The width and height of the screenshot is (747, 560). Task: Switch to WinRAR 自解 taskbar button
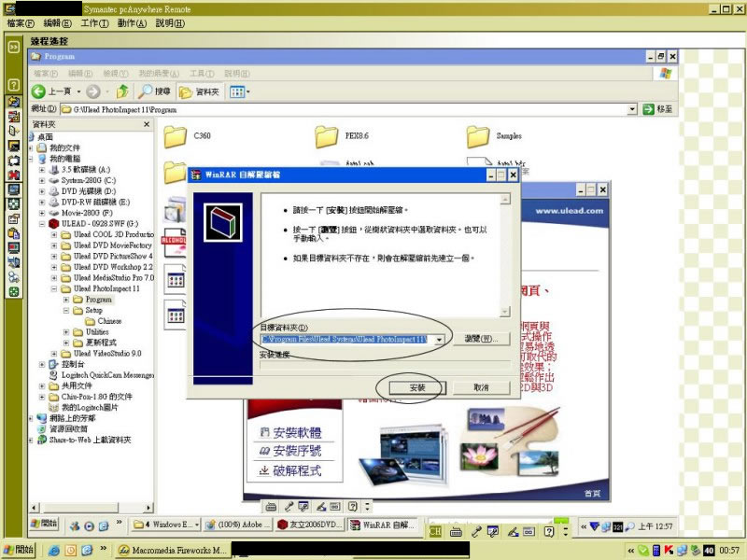coord(383,525)
